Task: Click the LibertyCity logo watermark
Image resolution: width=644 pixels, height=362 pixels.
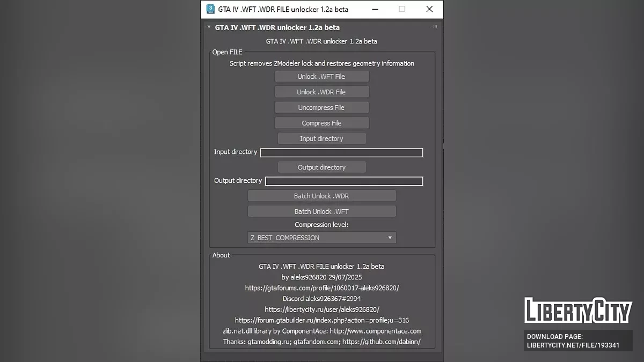Action: [579, 311]
